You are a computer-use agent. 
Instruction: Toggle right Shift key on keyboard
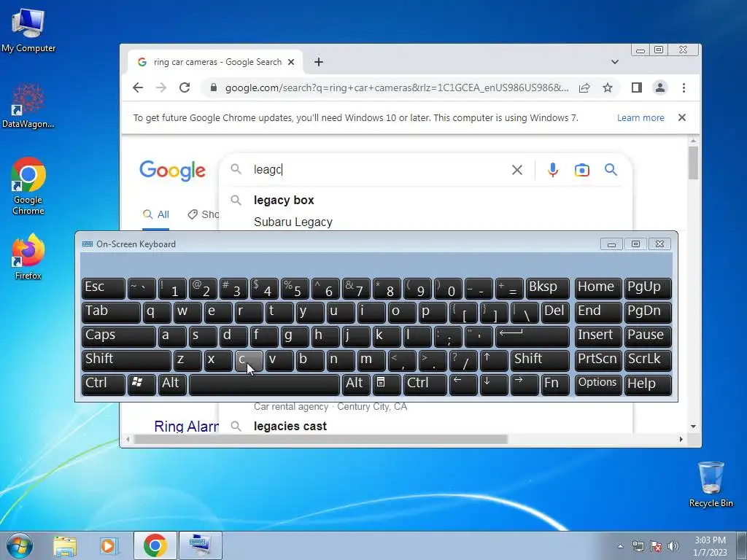pyautogui.click(x=541, y=359)
